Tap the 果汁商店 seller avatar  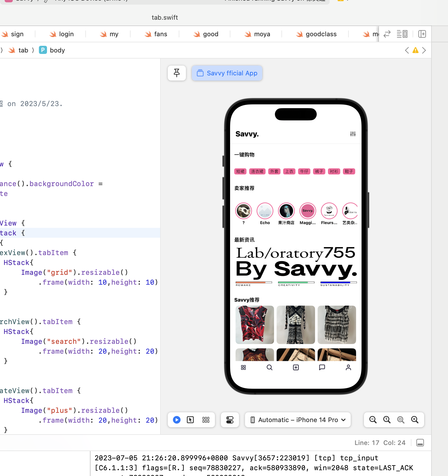click(286, 211)
